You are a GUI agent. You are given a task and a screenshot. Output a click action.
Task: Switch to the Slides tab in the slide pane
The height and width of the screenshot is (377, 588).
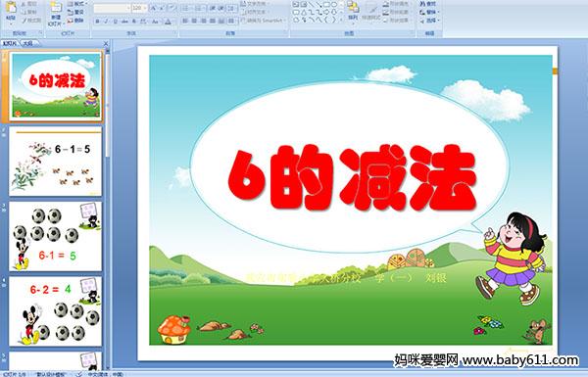(x=10, y=43)
